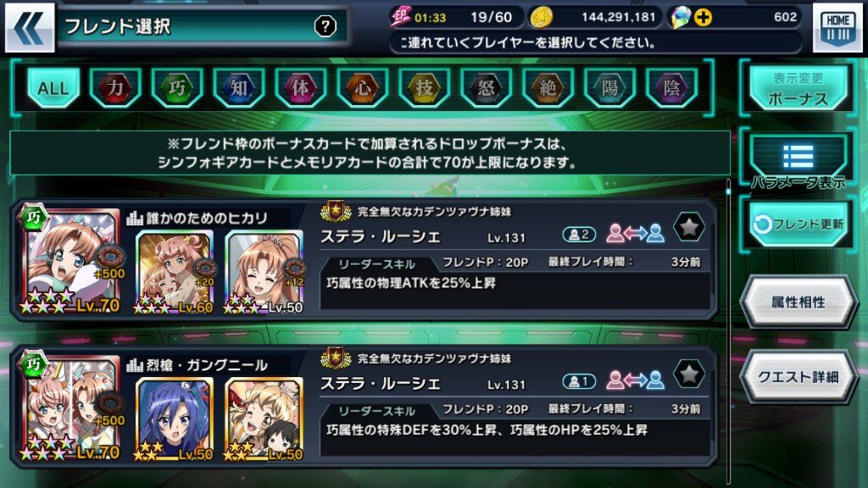Image resolution: width=868 pixels, height=488 pixels.
Task: Open 属性相性 button
Action: point(798,302)
